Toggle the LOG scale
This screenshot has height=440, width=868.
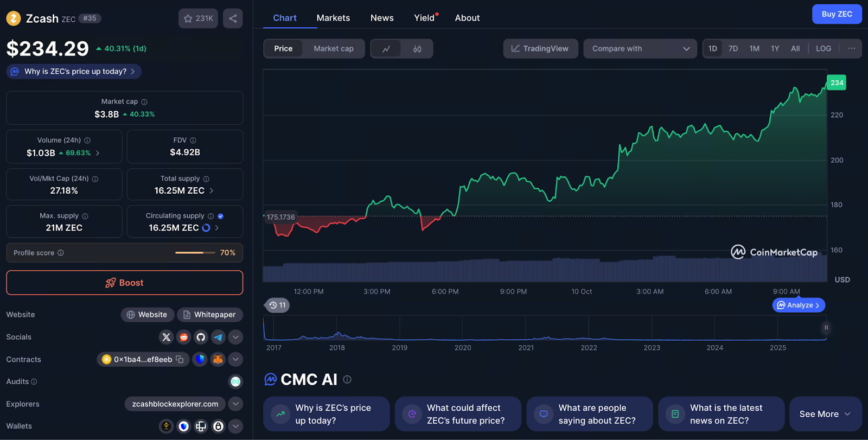point(824,49)
